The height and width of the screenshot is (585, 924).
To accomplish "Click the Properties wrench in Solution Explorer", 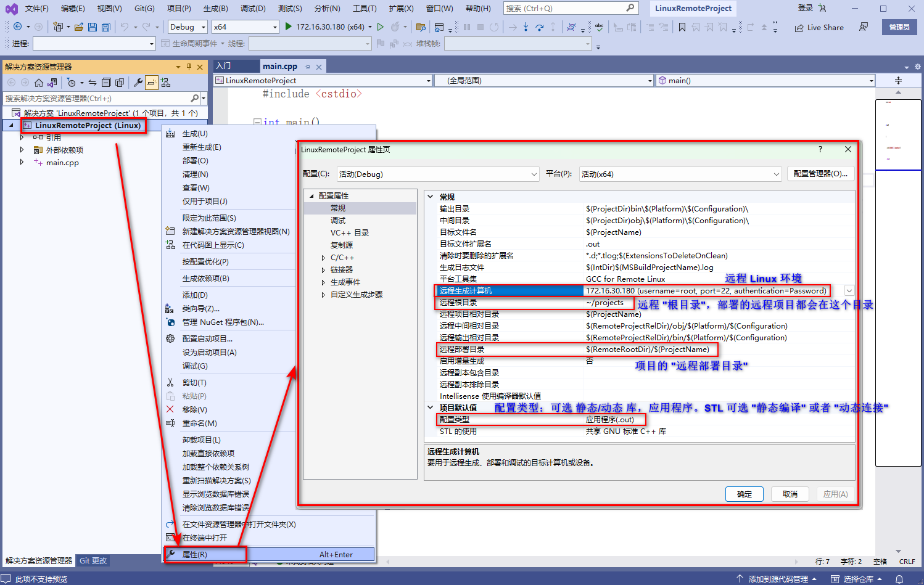I will pyautogui.click(x=138, y=83).
